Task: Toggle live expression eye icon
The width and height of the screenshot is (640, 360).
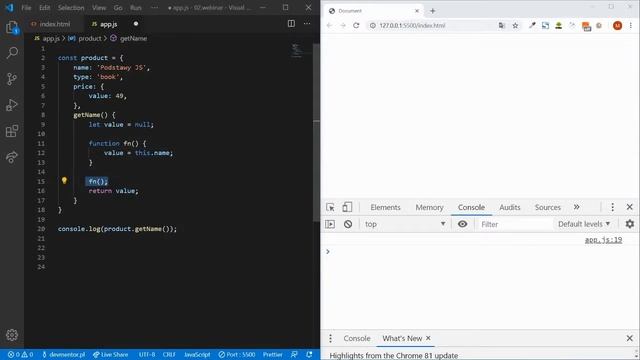Action: tap(462, 224)
